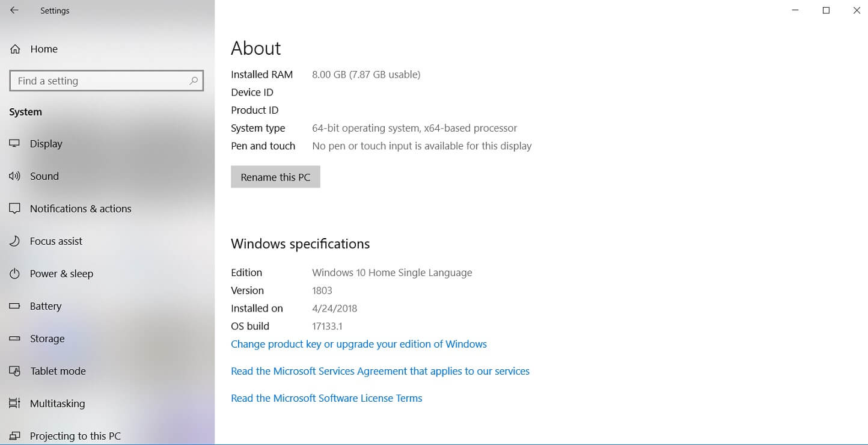Open Change product key or upgrade link
This screenshot has width=868, height=445.
click(359, 344)
